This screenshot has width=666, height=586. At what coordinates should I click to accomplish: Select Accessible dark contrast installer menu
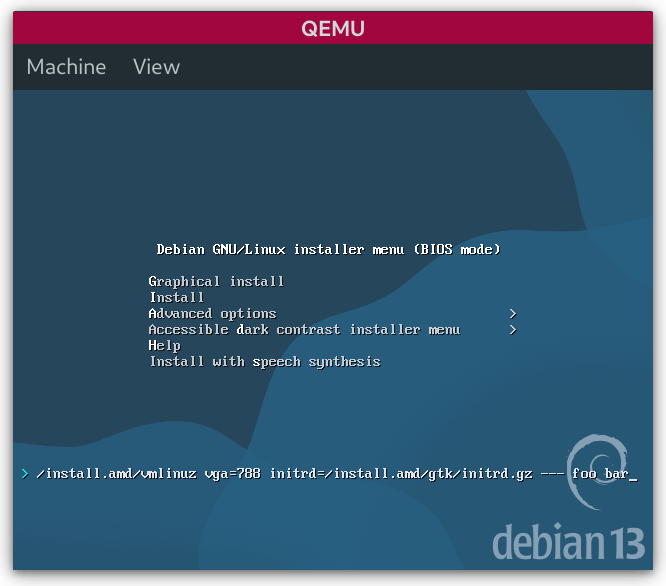pos(305,330)
